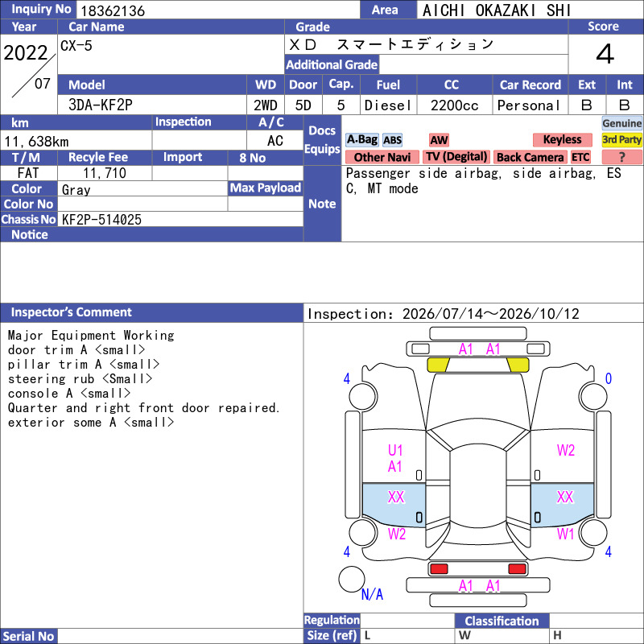Click the Max Payload label
The height and width of the screenshot is (644, 644).
(266, 188)
